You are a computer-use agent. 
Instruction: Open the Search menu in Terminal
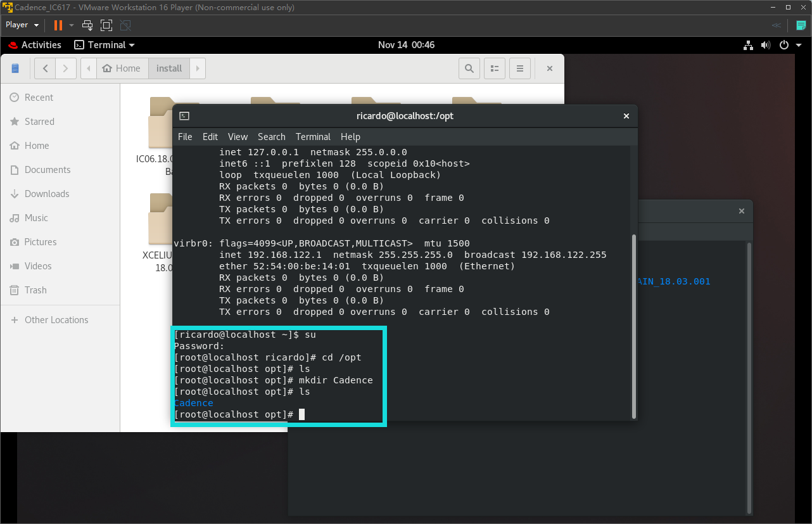click(271, 137)
